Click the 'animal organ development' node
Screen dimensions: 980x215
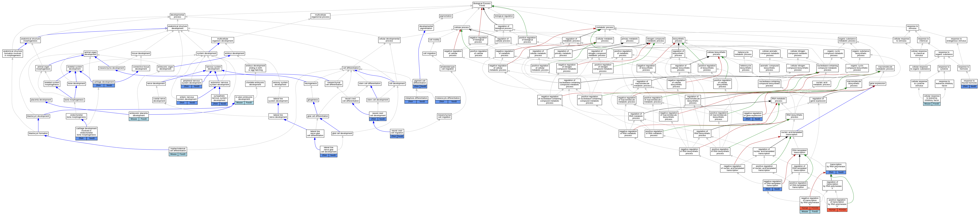pos(91,54)
